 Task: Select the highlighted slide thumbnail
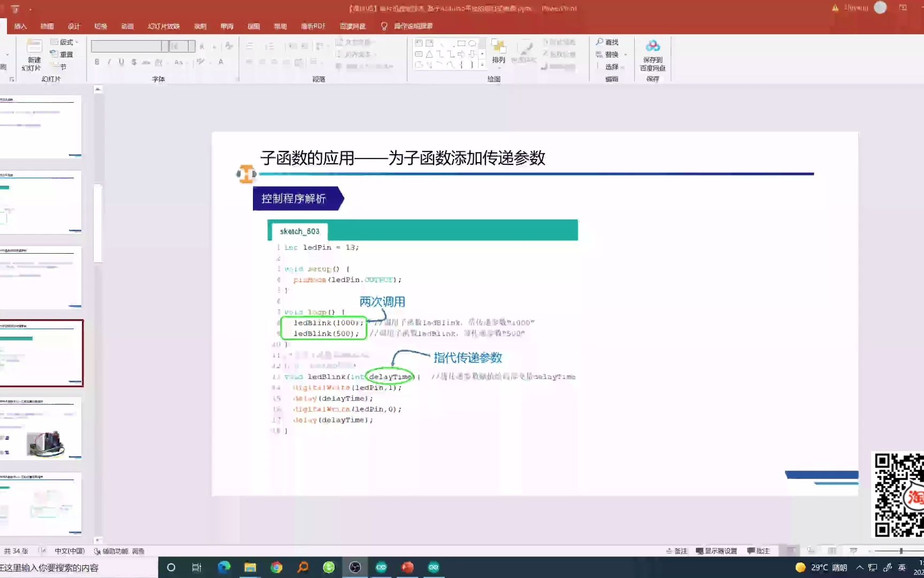pyautogui.click(x=42, y=353)
